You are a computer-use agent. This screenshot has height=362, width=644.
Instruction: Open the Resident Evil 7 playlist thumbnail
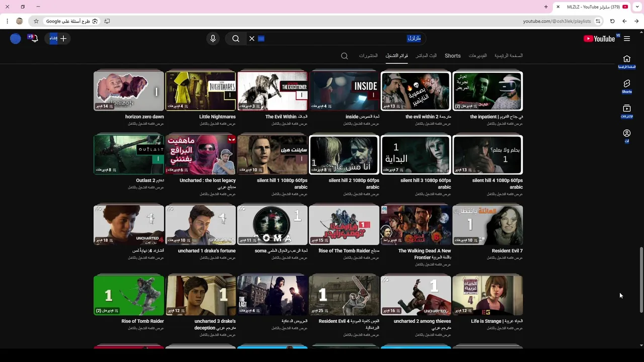488,225
